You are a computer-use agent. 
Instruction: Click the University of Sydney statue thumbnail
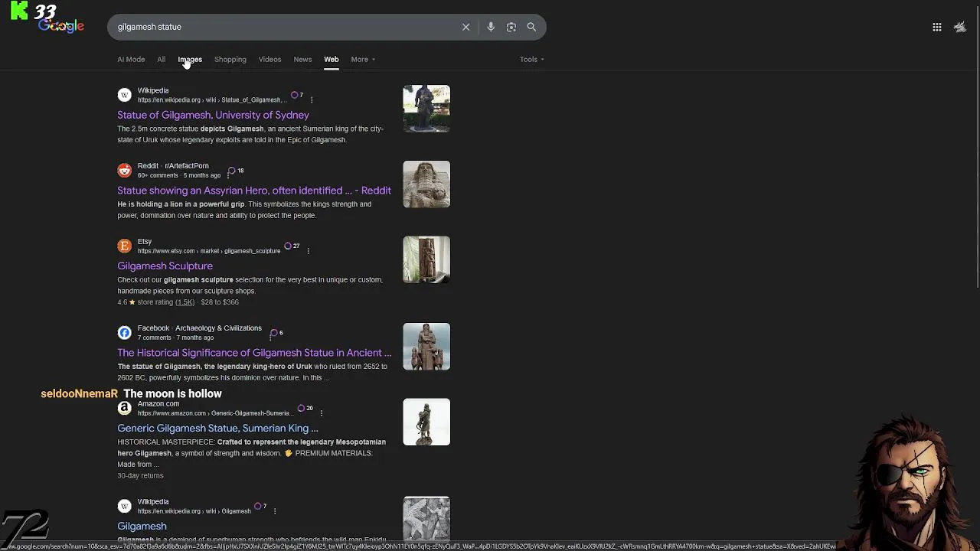[x=426, y=109]
